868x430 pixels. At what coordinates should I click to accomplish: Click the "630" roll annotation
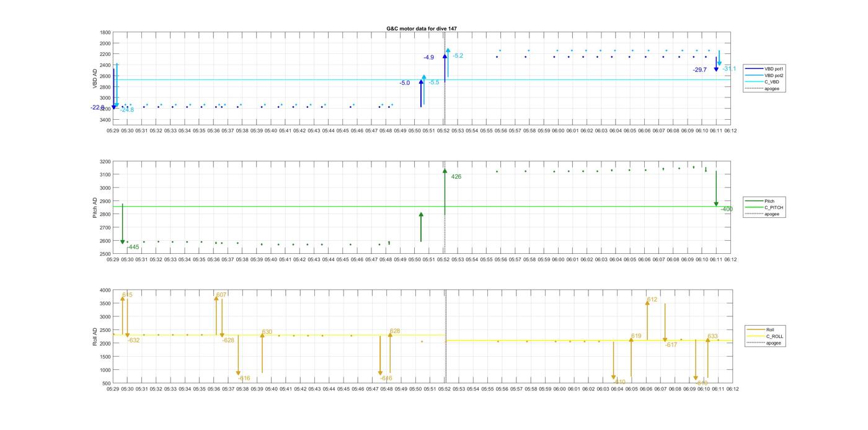pos(267,332)
